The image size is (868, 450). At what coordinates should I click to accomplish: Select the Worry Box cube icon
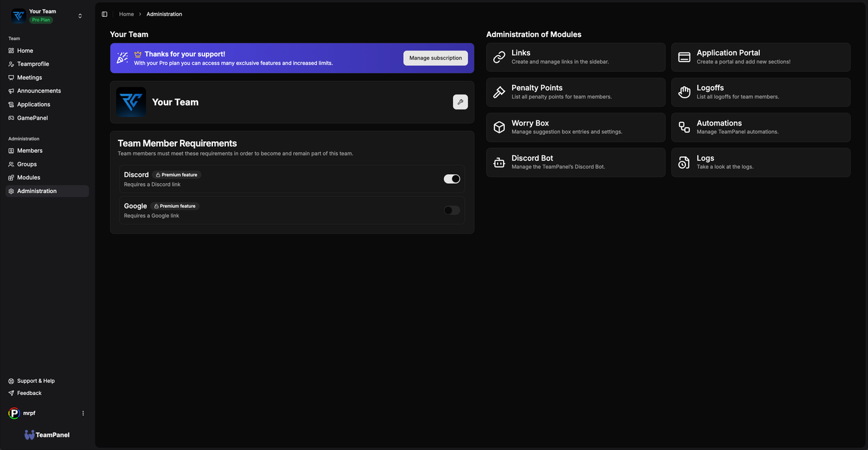499,127
